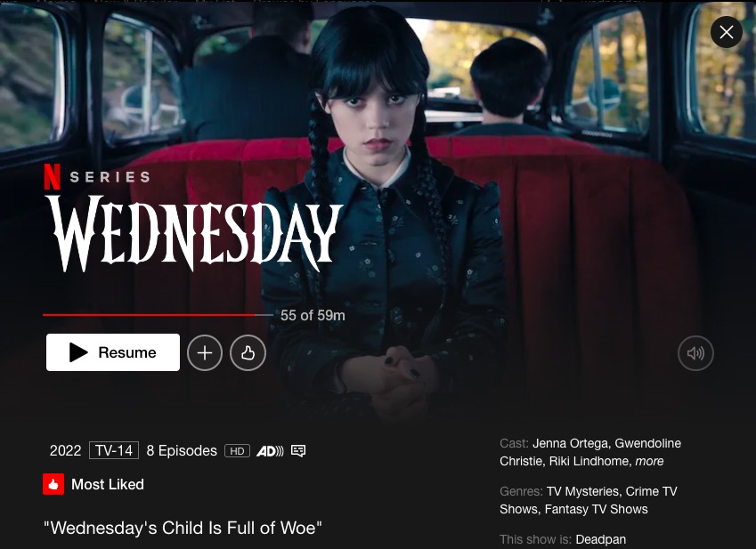Rate the show with thumbs up icon

click(x=248, y=353)
